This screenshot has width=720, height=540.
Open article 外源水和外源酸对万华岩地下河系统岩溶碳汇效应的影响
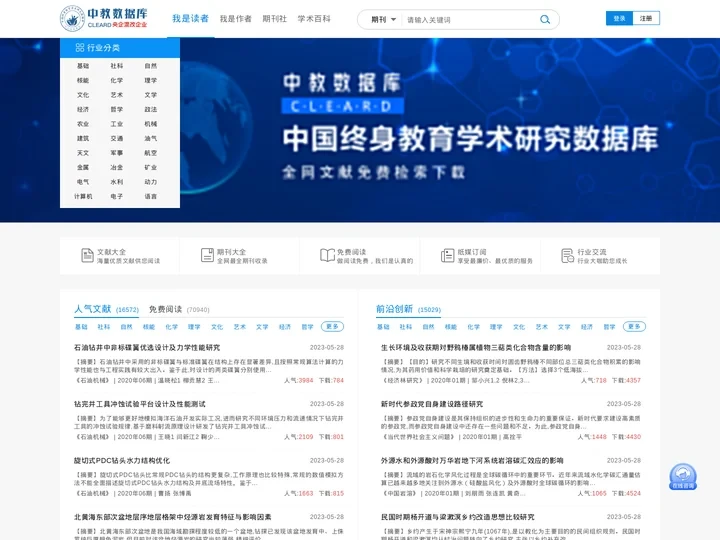(472, 461)
